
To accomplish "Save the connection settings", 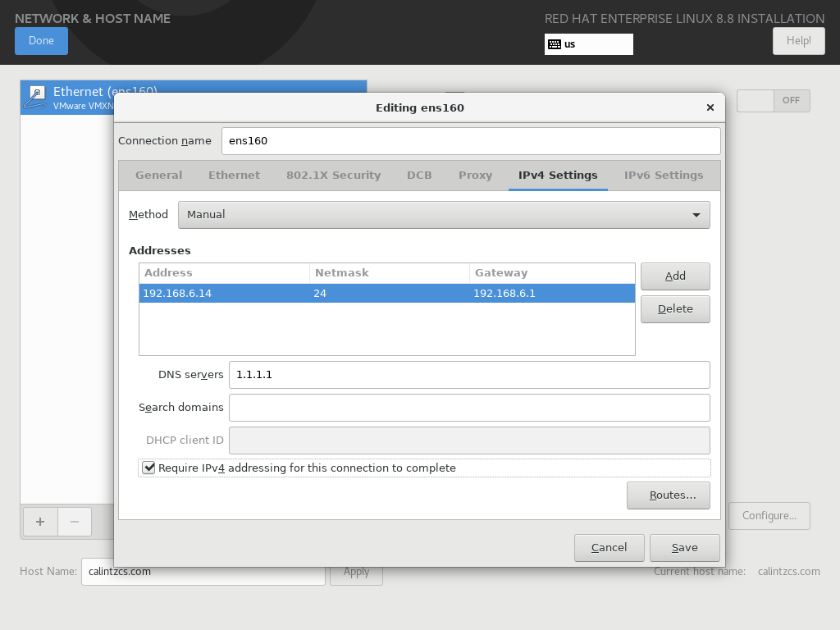I will 685,547.
